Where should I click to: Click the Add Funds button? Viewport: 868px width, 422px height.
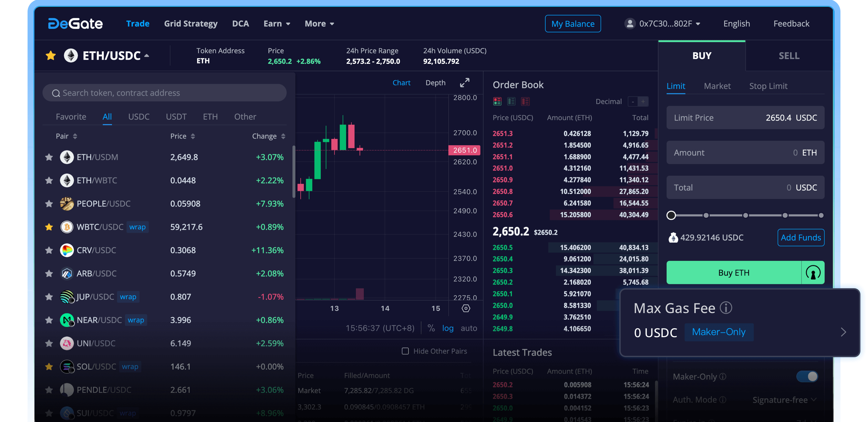click(801, 238)
